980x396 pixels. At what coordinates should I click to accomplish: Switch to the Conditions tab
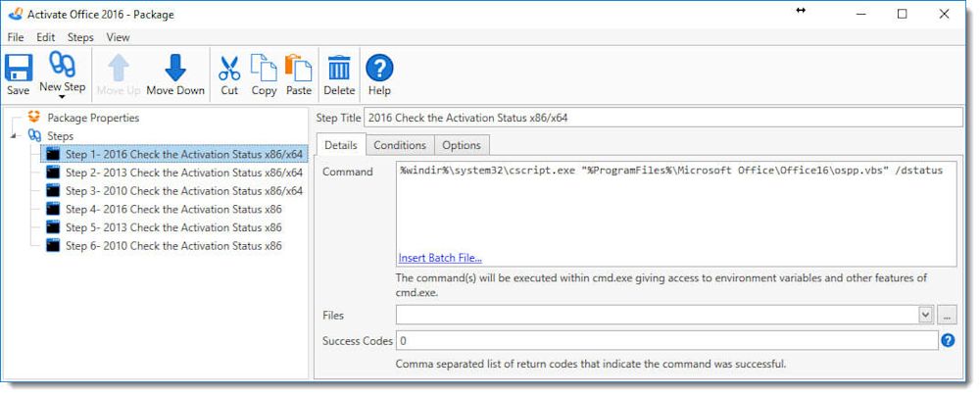tap(400, 145)
